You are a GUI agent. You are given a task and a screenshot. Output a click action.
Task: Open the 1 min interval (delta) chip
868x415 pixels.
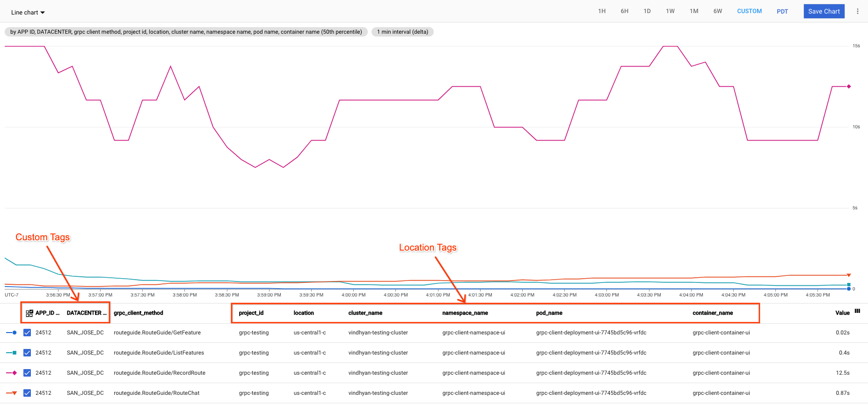click(402, 32)
